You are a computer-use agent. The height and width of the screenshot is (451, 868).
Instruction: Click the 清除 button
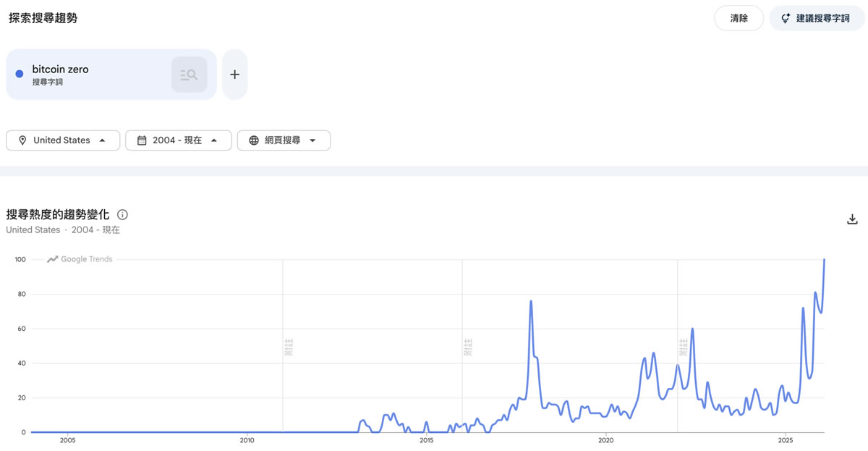(739, 18)
